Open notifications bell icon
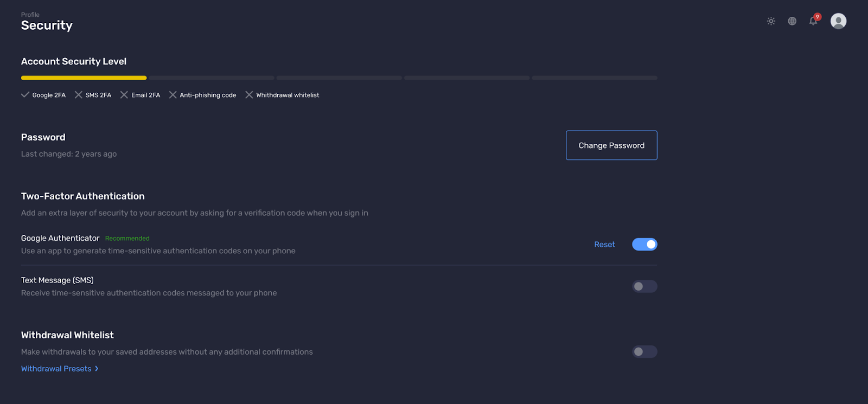This screenshot has width=868, height=404. [813, 21]
